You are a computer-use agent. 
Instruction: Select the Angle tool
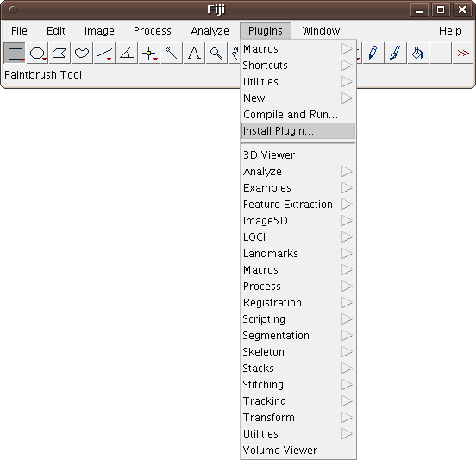[127, 54]
